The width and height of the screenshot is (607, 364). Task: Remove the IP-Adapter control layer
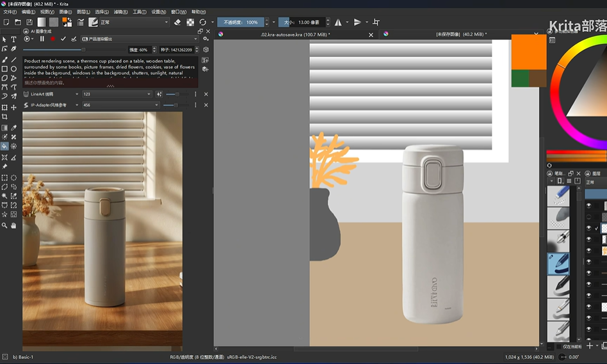point(206,105)
